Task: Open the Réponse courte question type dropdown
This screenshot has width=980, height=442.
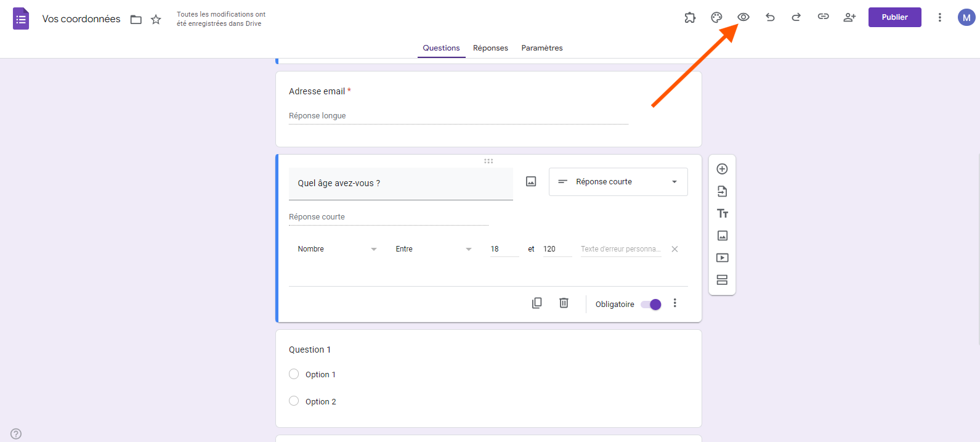Action: tap(618, 182)
